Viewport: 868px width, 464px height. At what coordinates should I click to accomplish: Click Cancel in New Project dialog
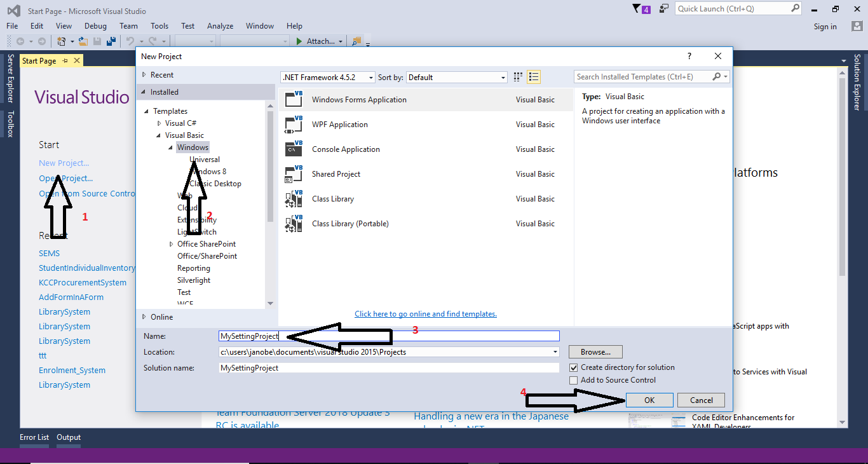pos(702,400)
